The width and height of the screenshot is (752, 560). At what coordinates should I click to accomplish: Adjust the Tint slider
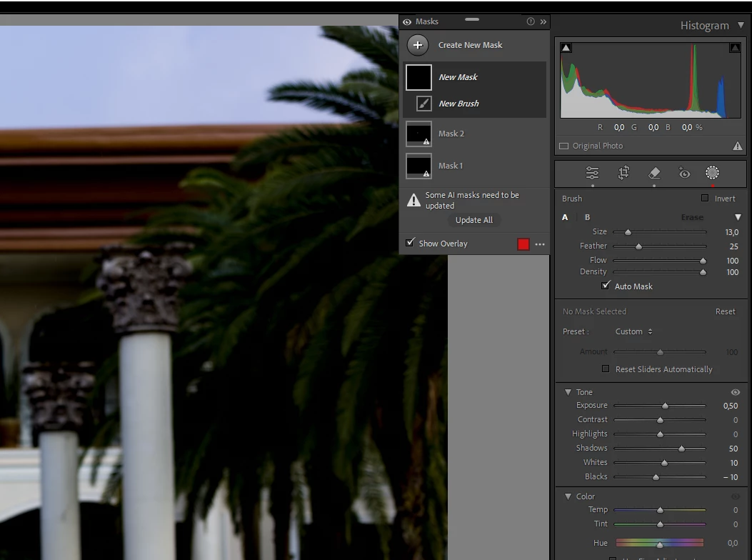coord(659,524)
